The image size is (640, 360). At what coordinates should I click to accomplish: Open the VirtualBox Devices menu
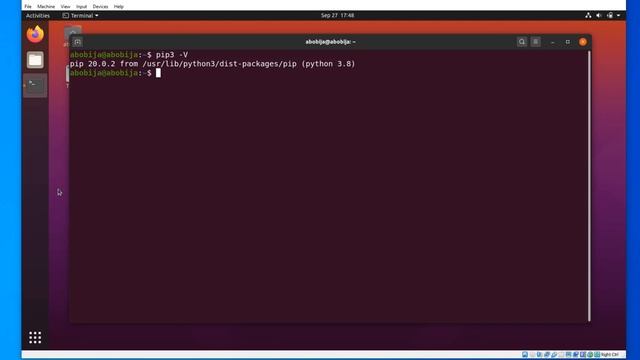[100, 7]
